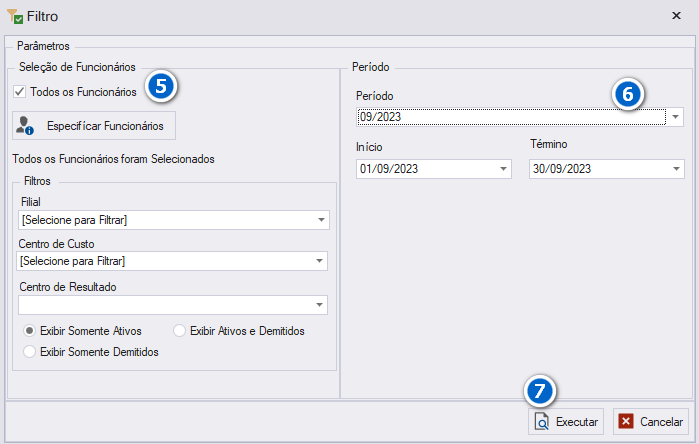This screenshot has width=699, height=444.
Task: Click the filter funnel icon in title bar
Action: pyautogui.click(x=15, y=16)
